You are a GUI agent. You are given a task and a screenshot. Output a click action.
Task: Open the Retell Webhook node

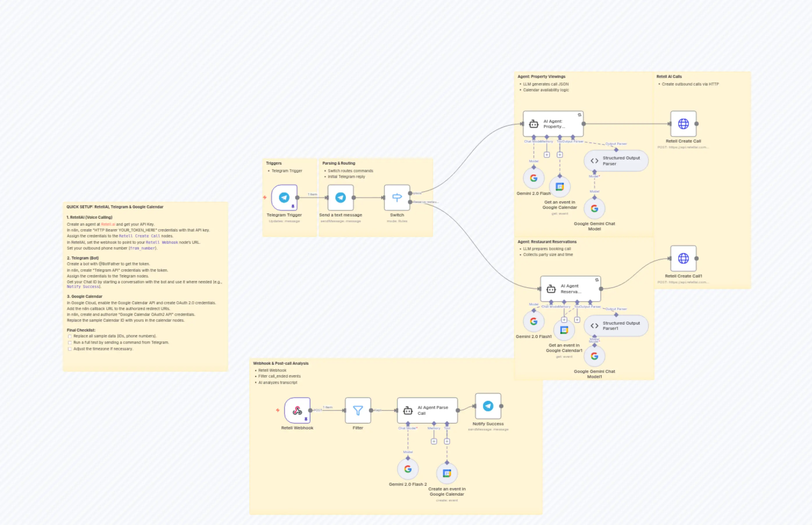(297, 410)
